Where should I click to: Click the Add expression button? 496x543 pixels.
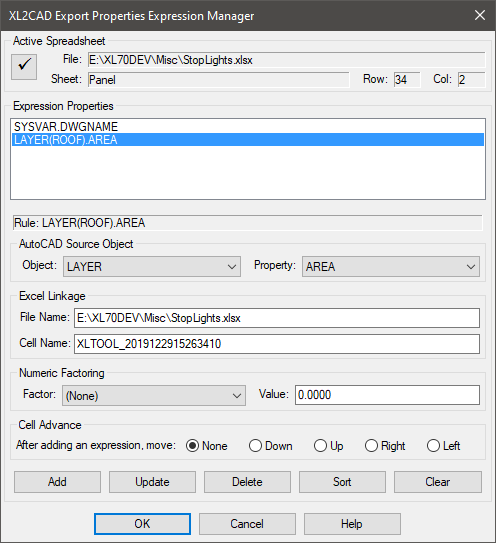[x=57, y=482]
